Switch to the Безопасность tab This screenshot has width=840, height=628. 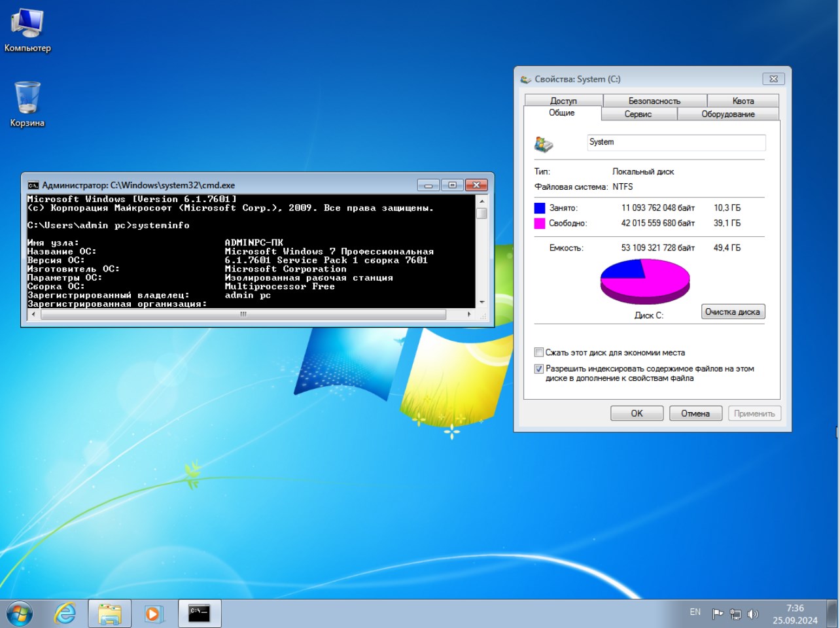(x=654, y=101)
